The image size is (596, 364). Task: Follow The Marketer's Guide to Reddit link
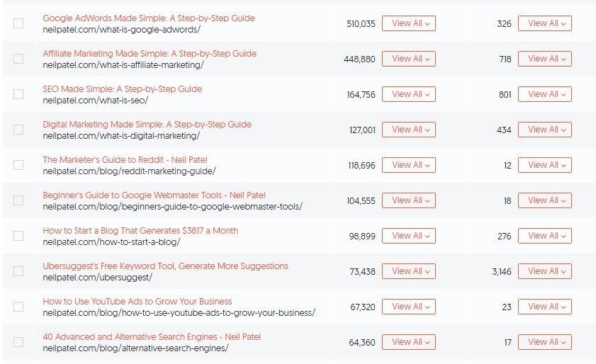tap(125, 160)
